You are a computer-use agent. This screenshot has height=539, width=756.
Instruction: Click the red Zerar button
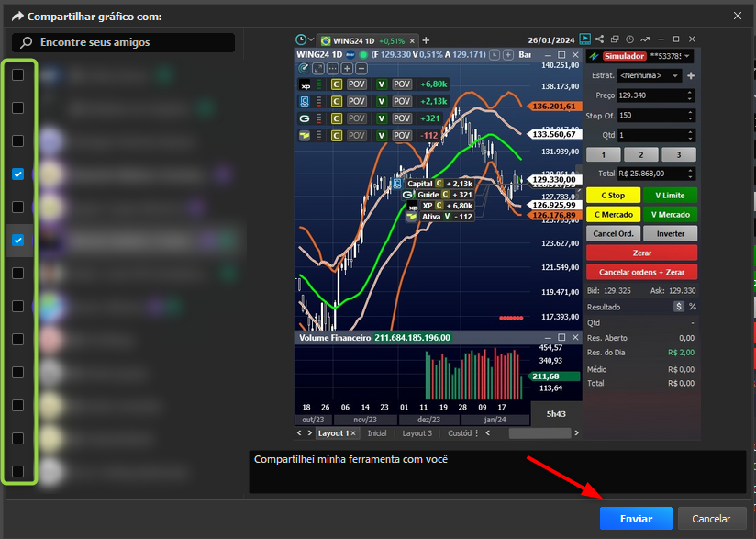pyautogui.click(x=641, y=253)
